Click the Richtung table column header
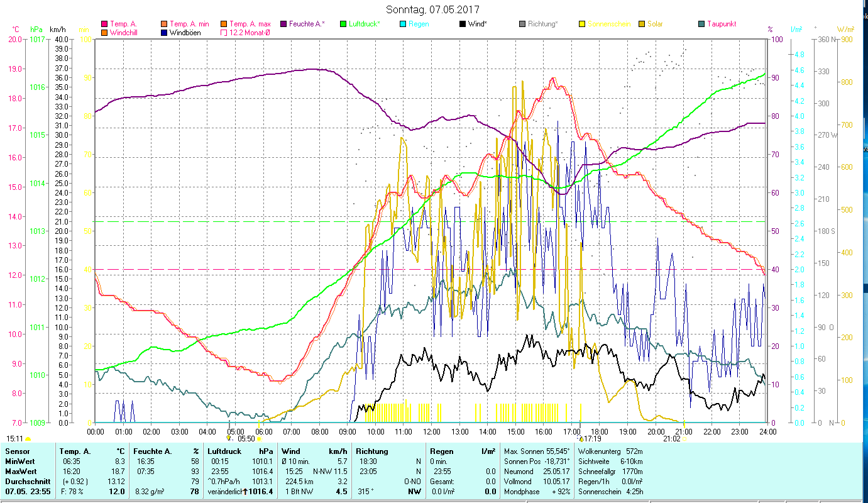868x503 pixels. 372,451
